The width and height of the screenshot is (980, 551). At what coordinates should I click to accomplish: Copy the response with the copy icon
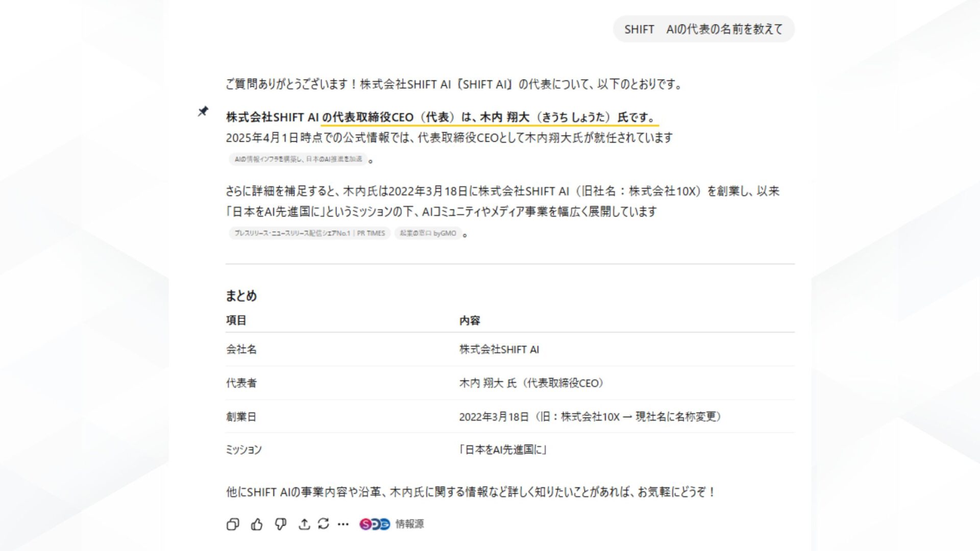coord(233,524)
